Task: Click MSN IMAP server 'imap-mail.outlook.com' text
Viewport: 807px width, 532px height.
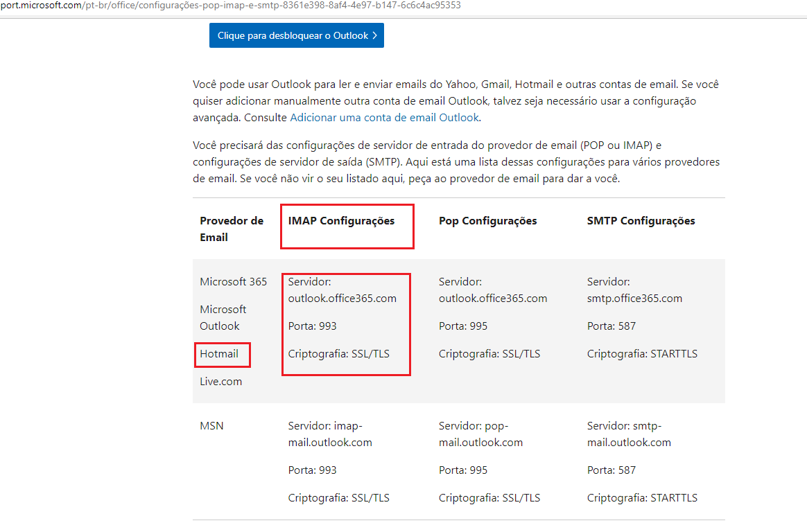Action: tap(330, 434)
